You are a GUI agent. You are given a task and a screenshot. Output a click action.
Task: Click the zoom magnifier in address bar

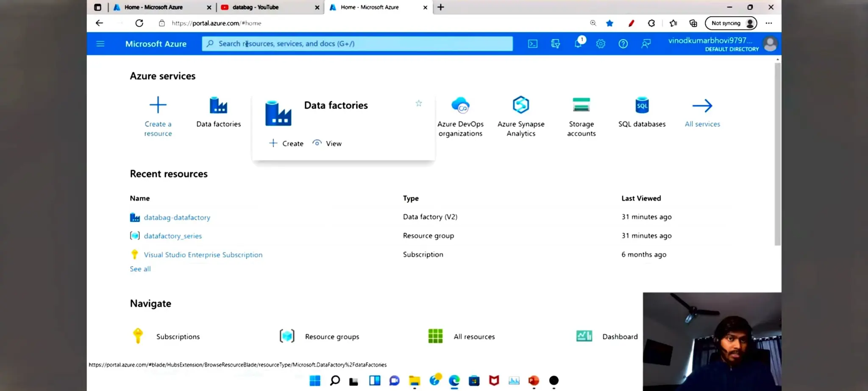click(593, 23)
